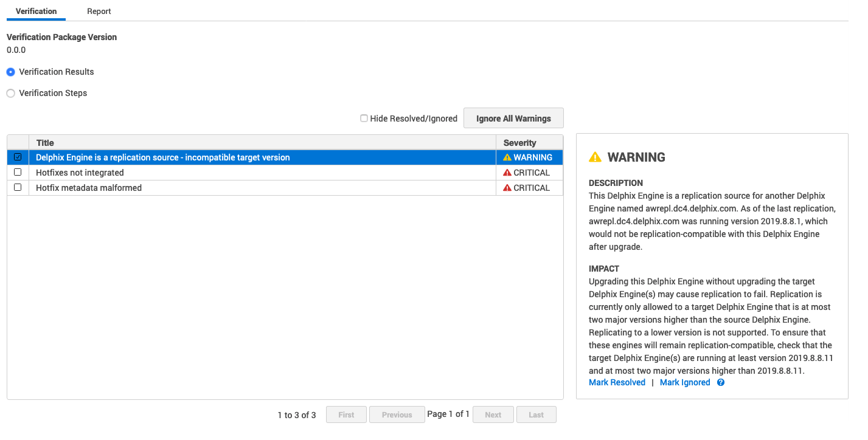Open the Verification tab
868x440 pixels.
point(36,12)
